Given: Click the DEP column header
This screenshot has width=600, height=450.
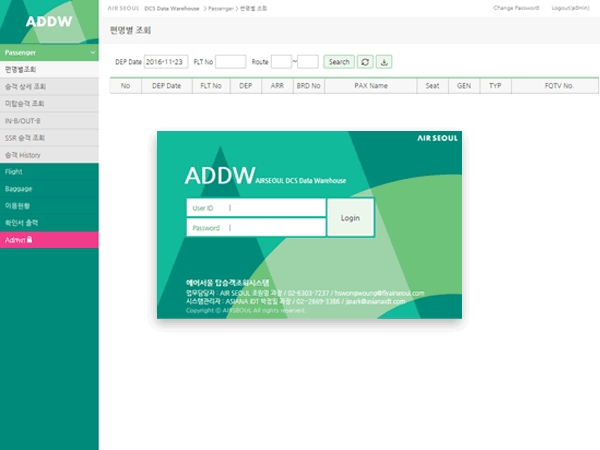Looking at the screenshot, I should 246,86.
